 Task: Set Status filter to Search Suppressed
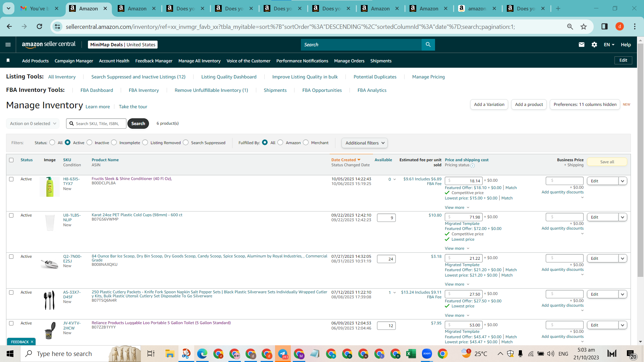[186, 142]
